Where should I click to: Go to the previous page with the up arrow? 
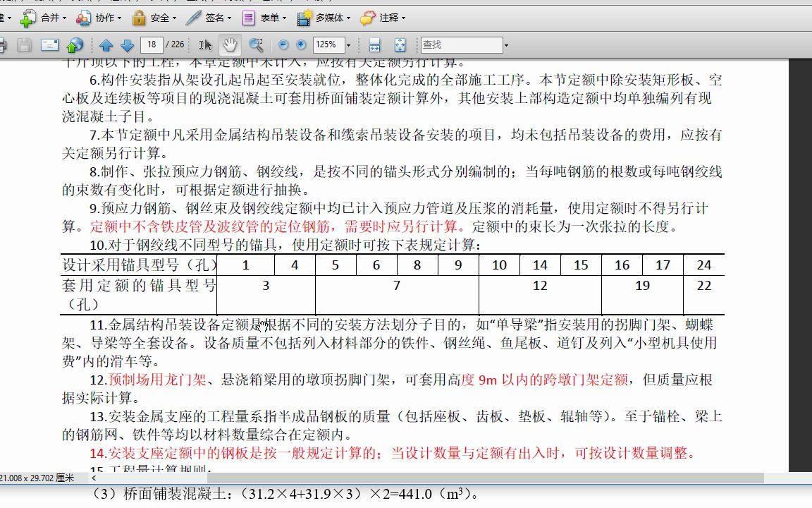[108, 44]
